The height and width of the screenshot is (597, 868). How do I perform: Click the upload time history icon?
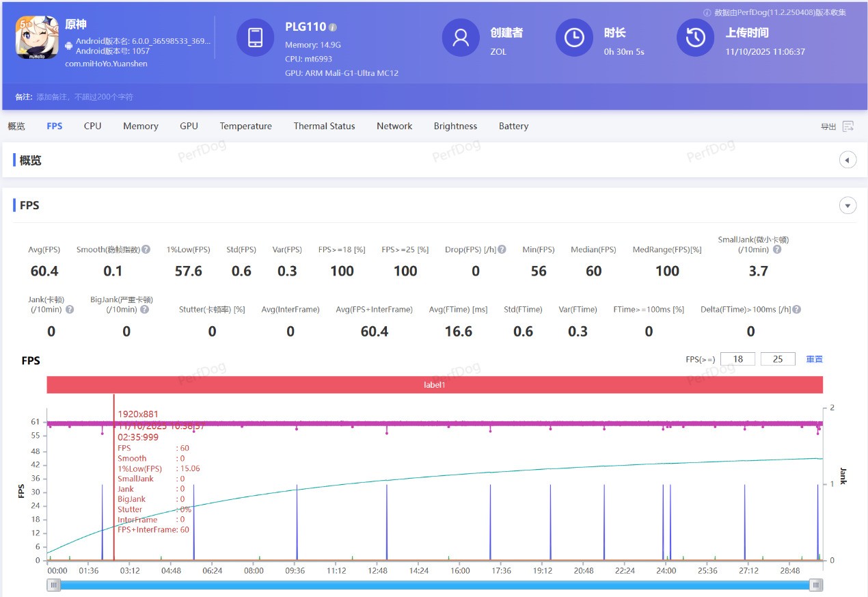tap(695, 38)
